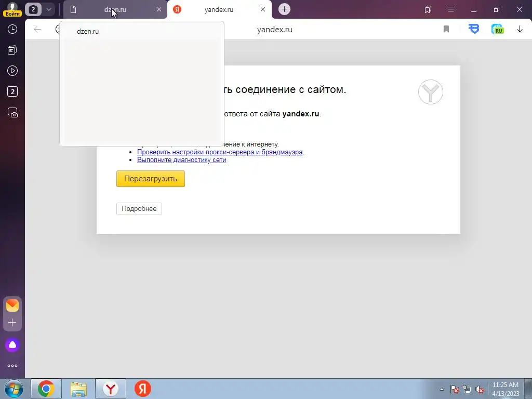Click the dzen.ru tab preview tooltip
Viewport: 532px width, 399px height.
point(142,84)
